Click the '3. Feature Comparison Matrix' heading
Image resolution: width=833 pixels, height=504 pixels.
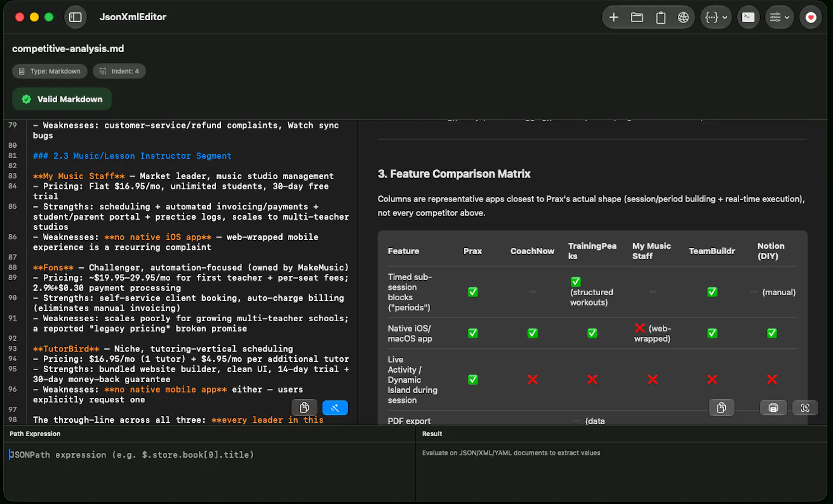(x=454, y=174)
